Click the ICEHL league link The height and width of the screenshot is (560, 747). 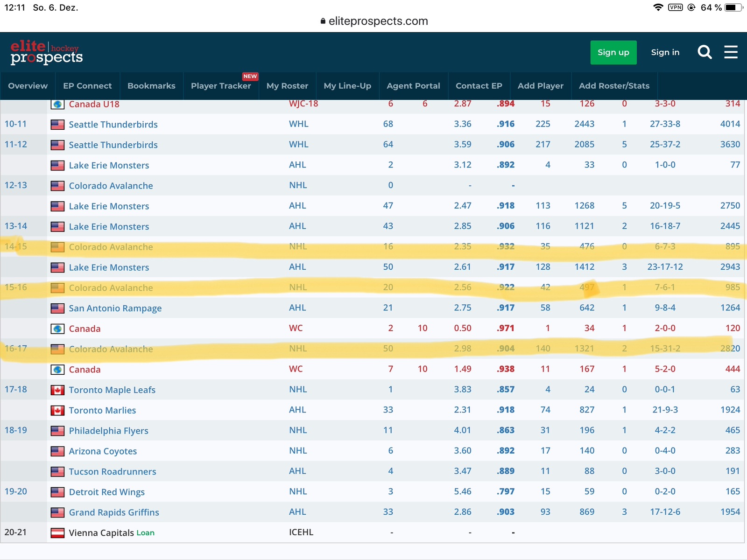301,532
